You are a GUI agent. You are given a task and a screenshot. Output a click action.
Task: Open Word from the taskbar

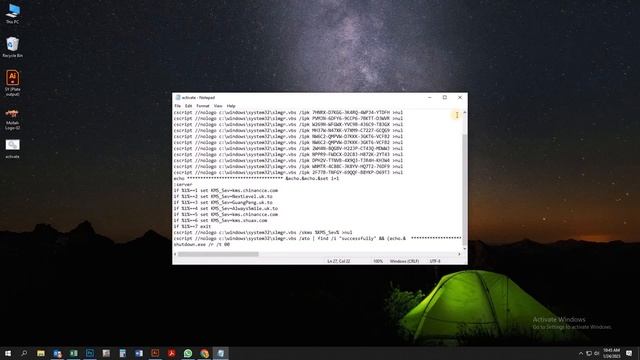coord(139,353)
